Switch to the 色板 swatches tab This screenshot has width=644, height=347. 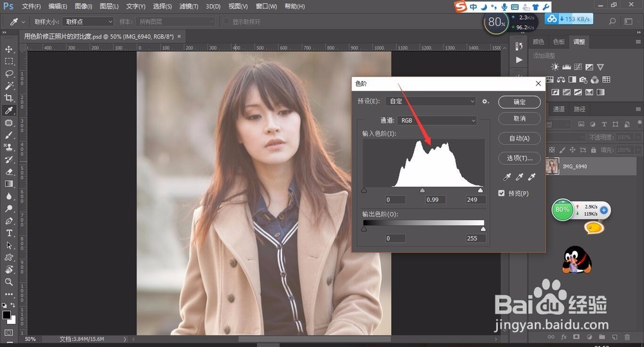pos(558,42)
